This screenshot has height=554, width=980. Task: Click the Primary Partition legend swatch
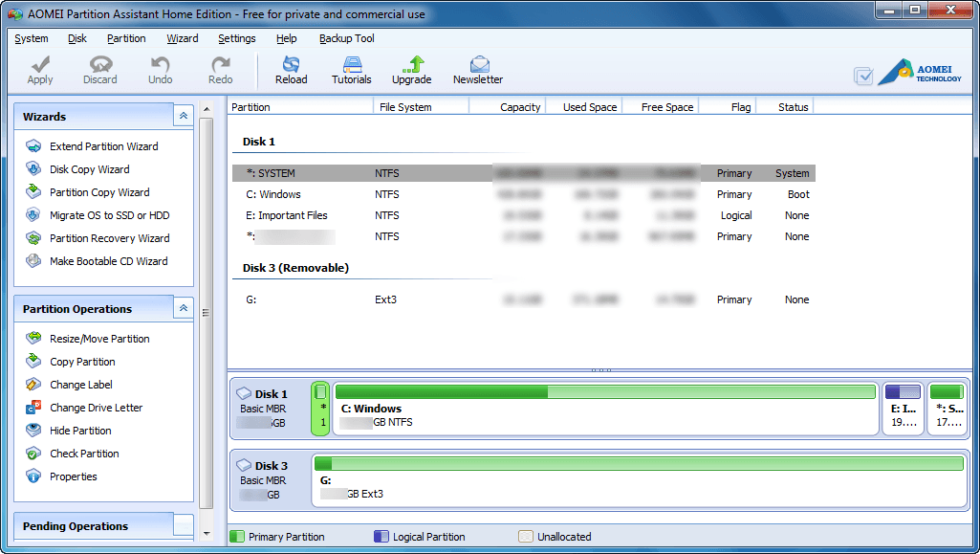pos(237,537)
